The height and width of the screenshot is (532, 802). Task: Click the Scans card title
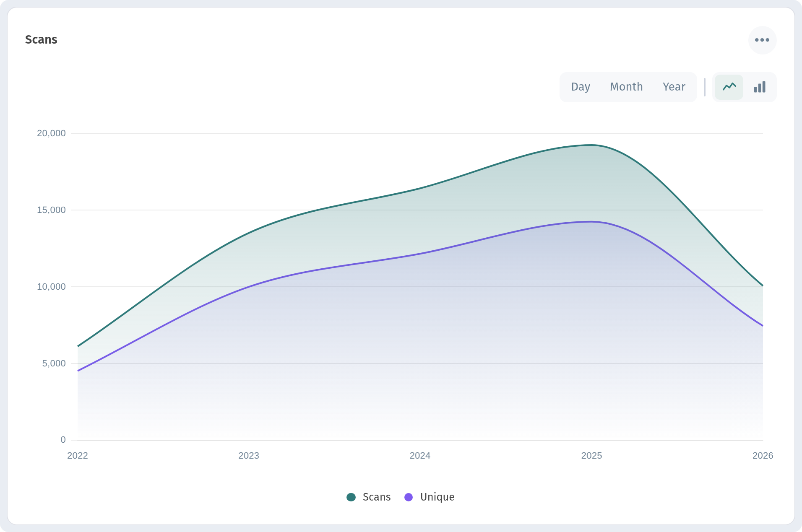(x=41, y=39)
